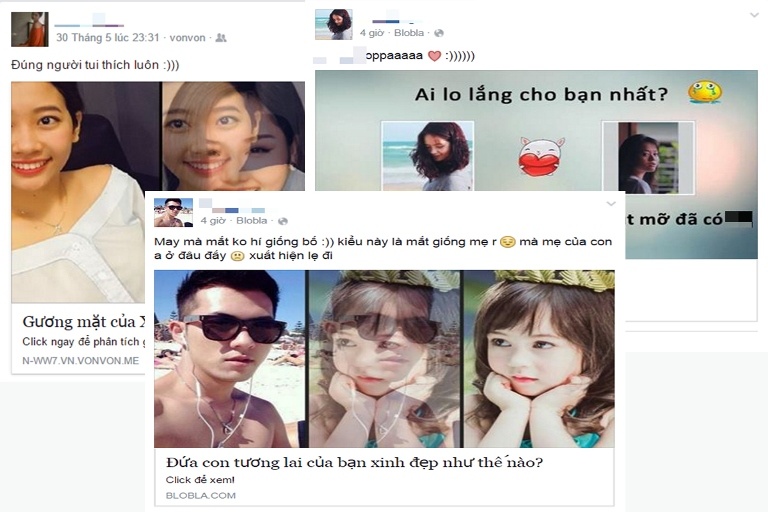Open Đứa con tương lai của bạn article title
Screen dimensions: 768x512
pyautogui.click(x=355, y=462)
